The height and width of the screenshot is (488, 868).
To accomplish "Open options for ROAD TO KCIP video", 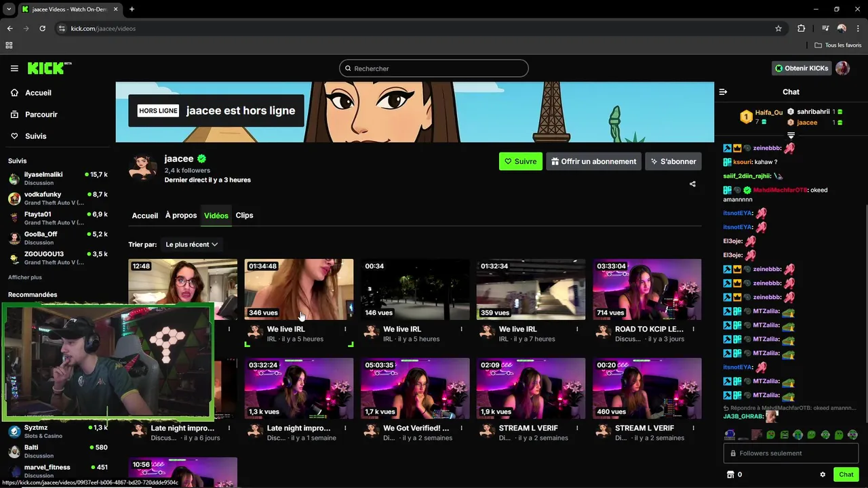I will [693, 329].
